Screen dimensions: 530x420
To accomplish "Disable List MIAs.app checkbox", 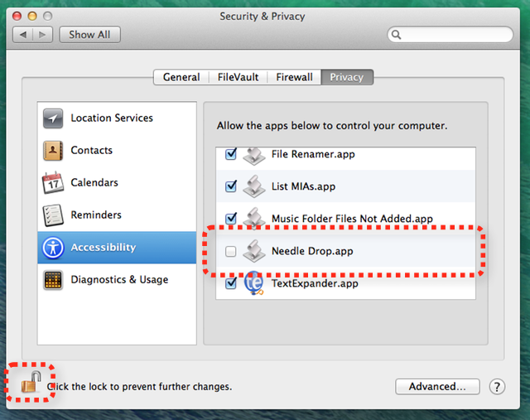I will pyautogui.click(x=231, y=186).
